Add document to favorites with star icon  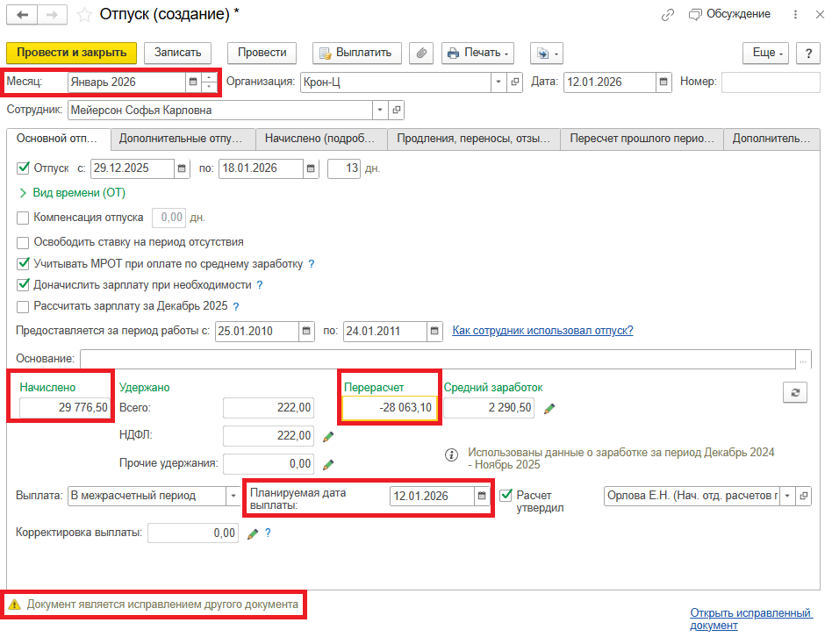(x=84, y=15)
